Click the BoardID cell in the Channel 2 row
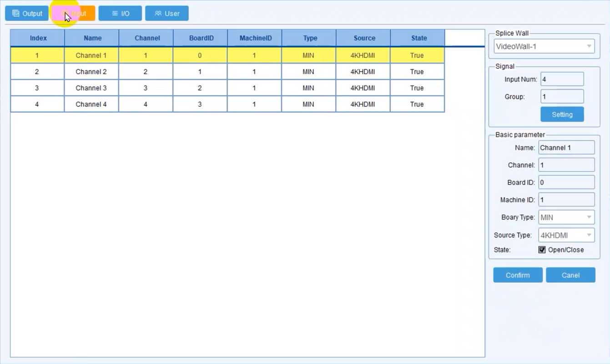The image size is (610, 364). (200, 72)
